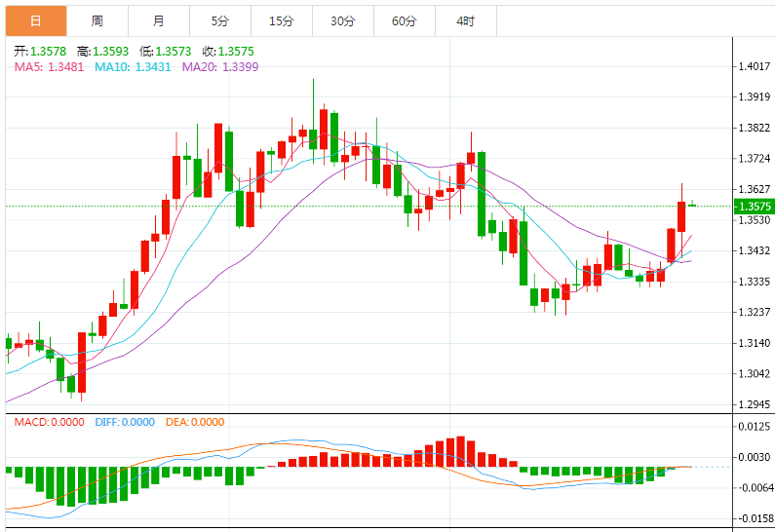Click the latest small green candlestick

point(692,204)
